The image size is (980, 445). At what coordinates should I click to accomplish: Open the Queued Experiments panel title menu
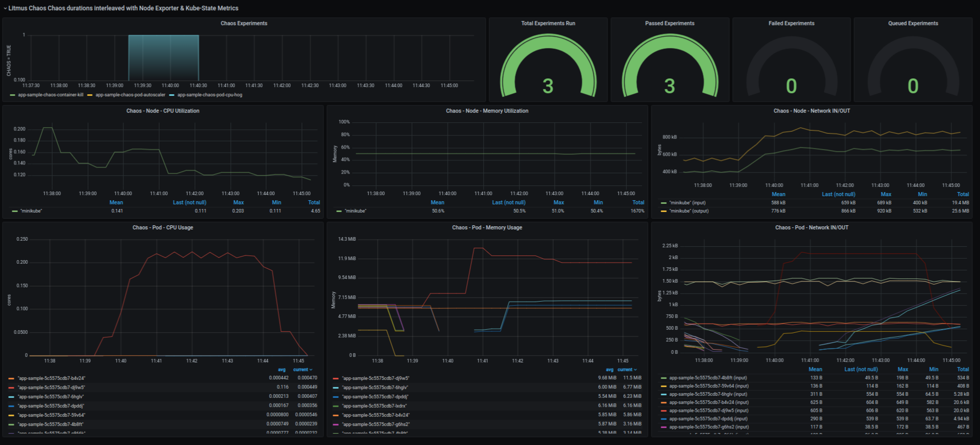(913, 24)
